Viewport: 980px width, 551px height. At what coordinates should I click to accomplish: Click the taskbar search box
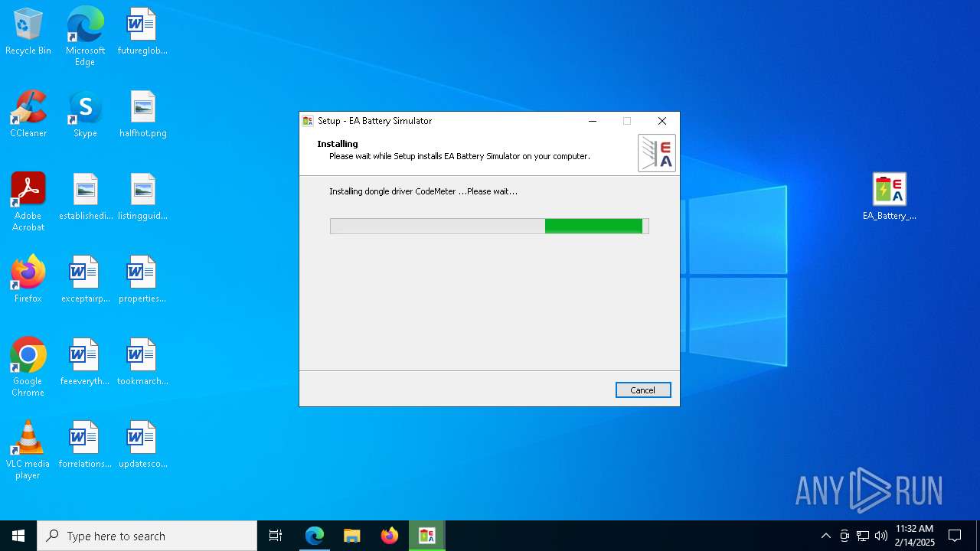pos(147,536)
